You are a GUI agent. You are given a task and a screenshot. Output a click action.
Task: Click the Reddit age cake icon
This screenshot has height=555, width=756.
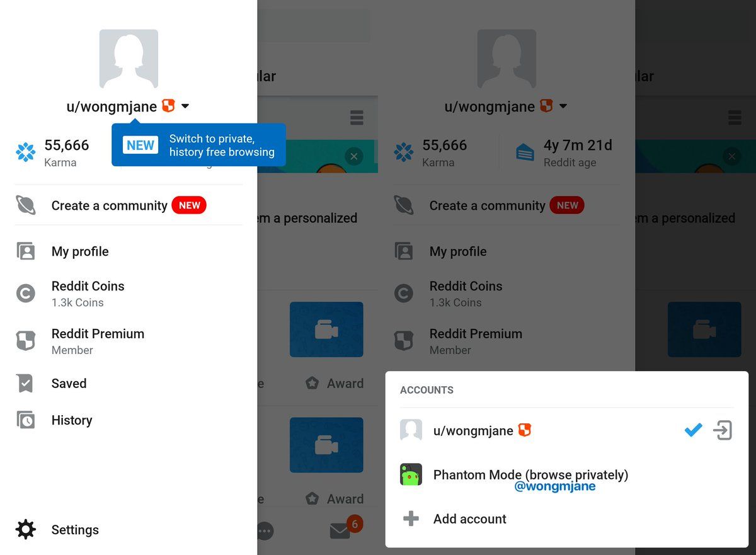coord(525,152)
